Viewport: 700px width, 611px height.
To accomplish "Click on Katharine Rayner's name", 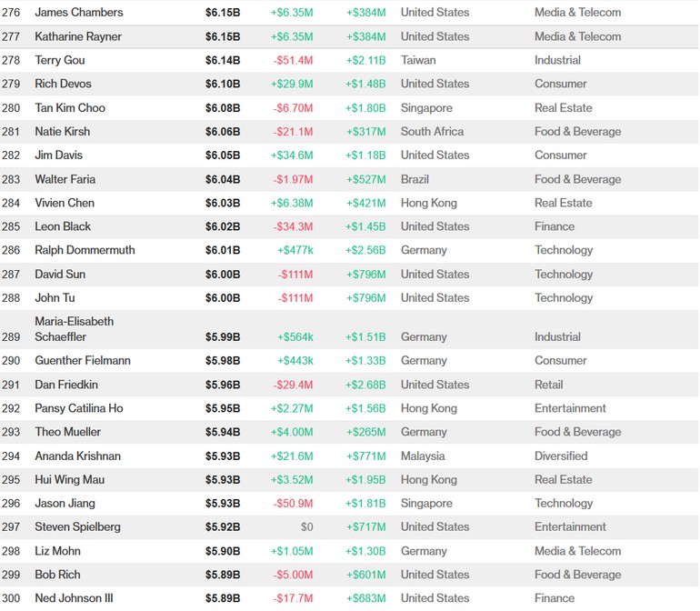I will pyautogui.click(x=77, y=36).
